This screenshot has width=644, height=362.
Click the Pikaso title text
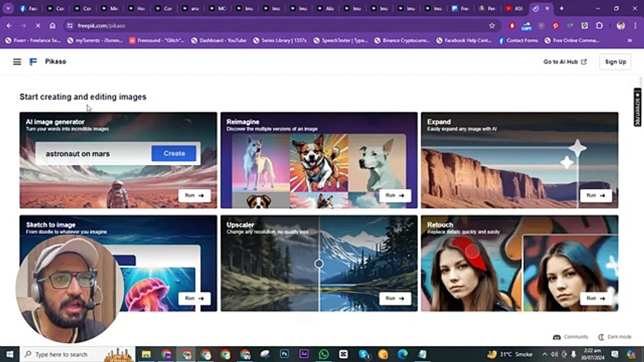click(x=55, y=62)
